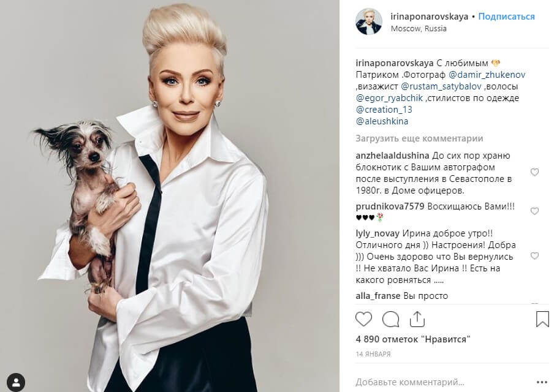Image resolution: width=554 pixels, height=392 pixels.
Task: Like lyly_novay's comment with the heart
Action: (534, 255)
